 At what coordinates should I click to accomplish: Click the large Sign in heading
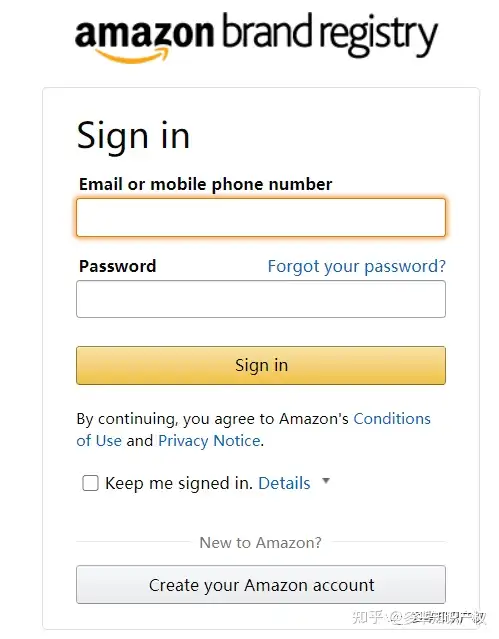pos(133,136)
